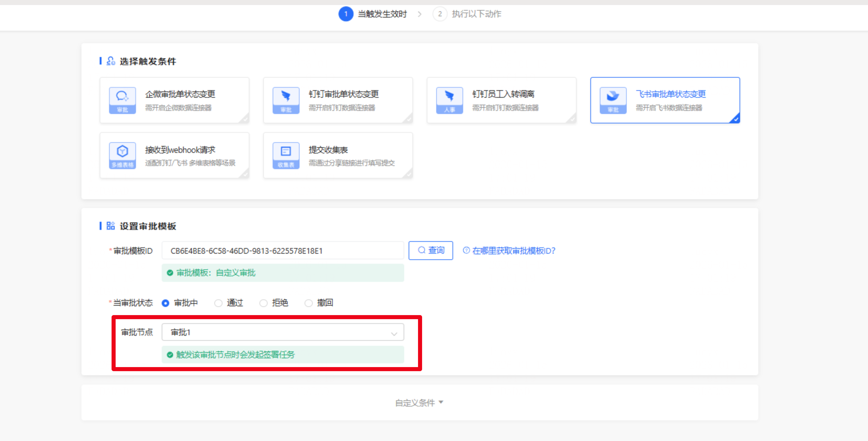Select the 提交收集表 trigger card
Image resolution: width=868 pixels, height=441 pixels.
click(338, 155)
